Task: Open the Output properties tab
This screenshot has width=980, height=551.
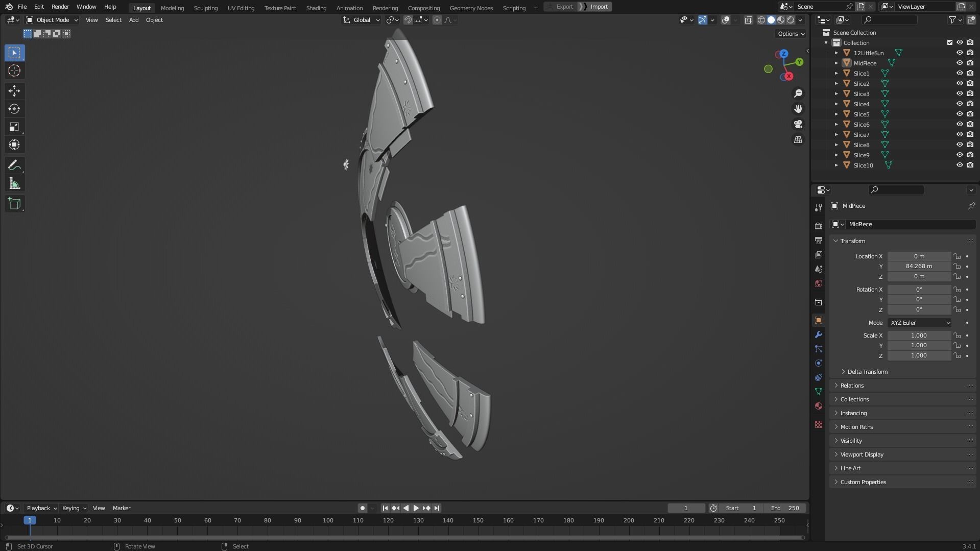Action: pos(819,240)
